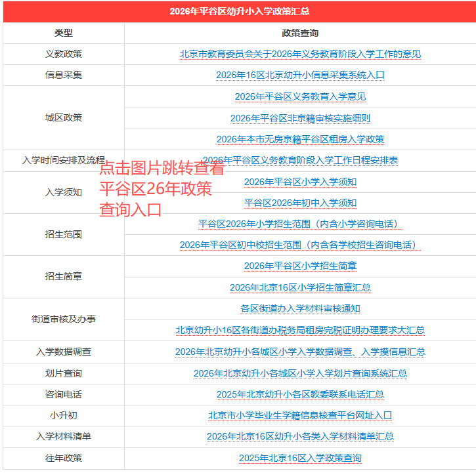
Task: Click 2026年平谷区小学入学须知 link
Action: 300,182
